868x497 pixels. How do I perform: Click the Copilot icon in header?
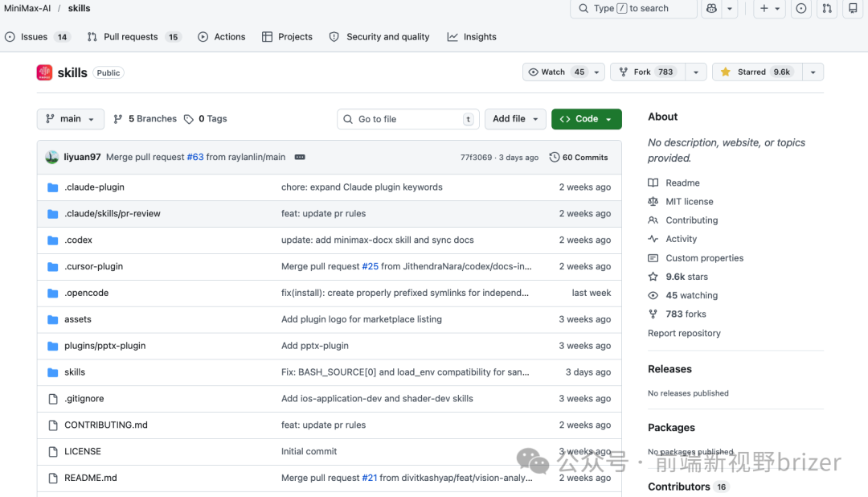[711, 8]
